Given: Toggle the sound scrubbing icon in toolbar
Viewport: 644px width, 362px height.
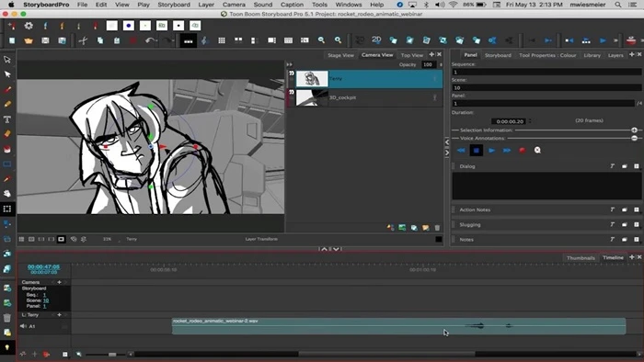Looking at the screenshot, I should [x=204, y=40].
